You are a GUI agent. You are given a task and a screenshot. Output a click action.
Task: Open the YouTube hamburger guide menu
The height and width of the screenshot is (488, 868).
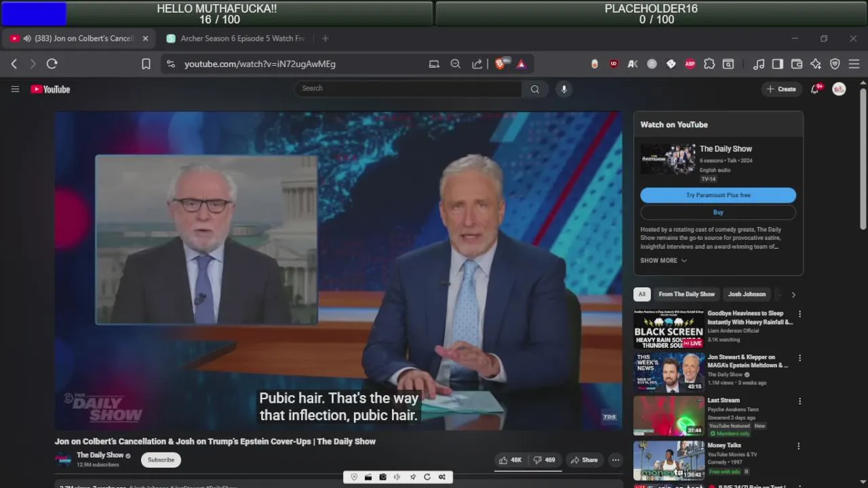click(x=15, y=89)
